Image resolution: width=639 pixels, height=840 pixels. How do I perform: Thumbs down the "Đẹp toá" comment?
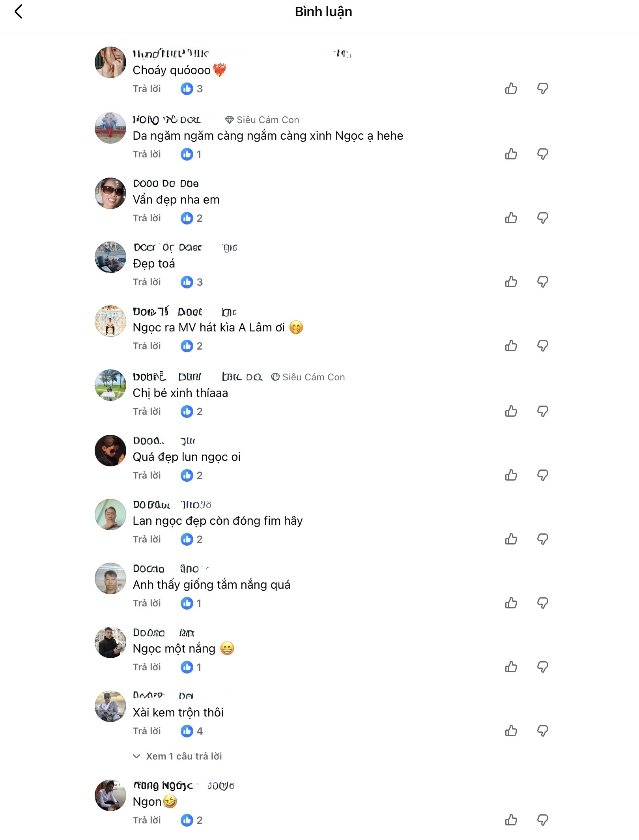point(542,282)
